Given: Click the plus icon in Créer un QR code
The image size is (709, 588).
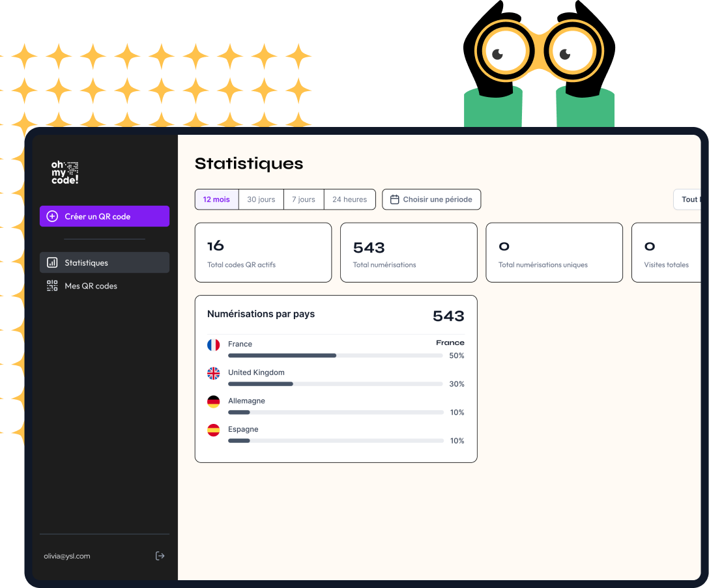Looking at the screenshot, I should pyautogui.click(x=53, y=216).
